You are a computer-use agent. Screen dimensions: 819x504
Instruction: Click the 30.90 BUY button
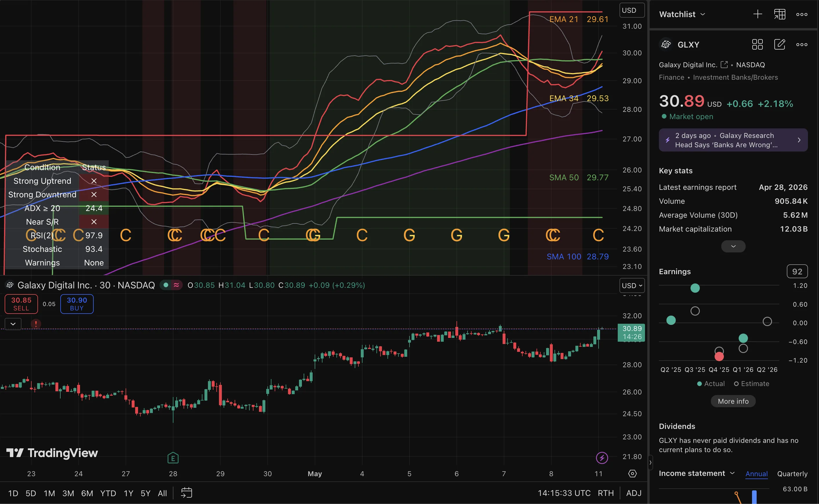(x=77, y=304)
